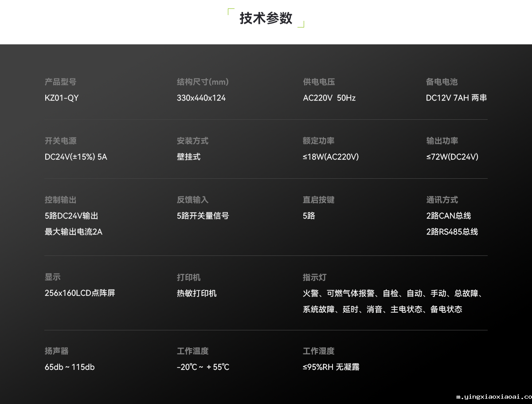
Task: Click the 通讯方式 2路CAN总线 entry
Action: 448,216
